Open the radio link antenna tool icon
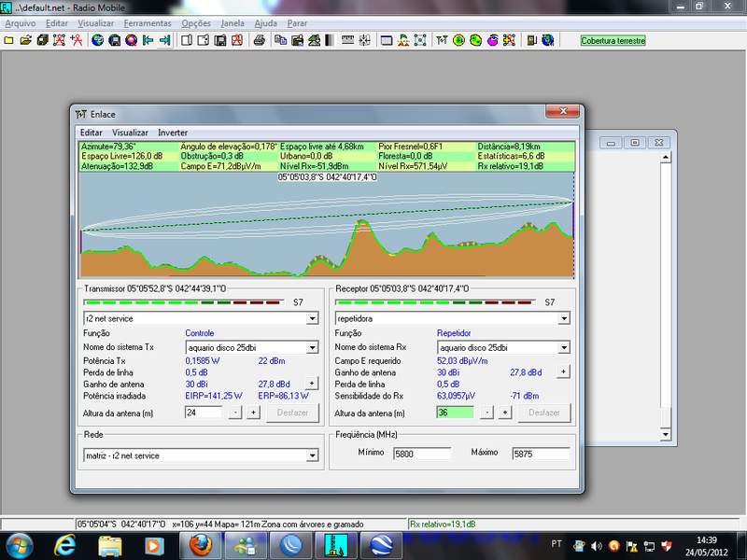This screenshot has width=747, height=560. pyautogui.click(x=442, y=40)
